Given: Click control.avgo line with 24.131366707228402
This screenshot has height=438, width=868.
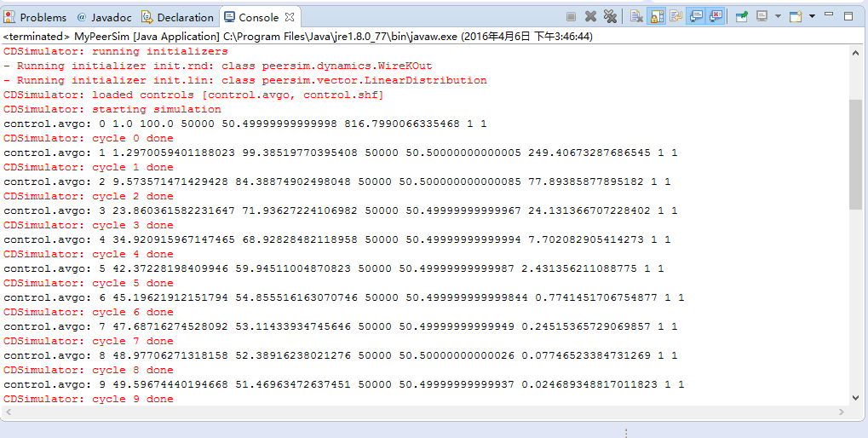Looking at the screenshot, I should pos(341,210).
